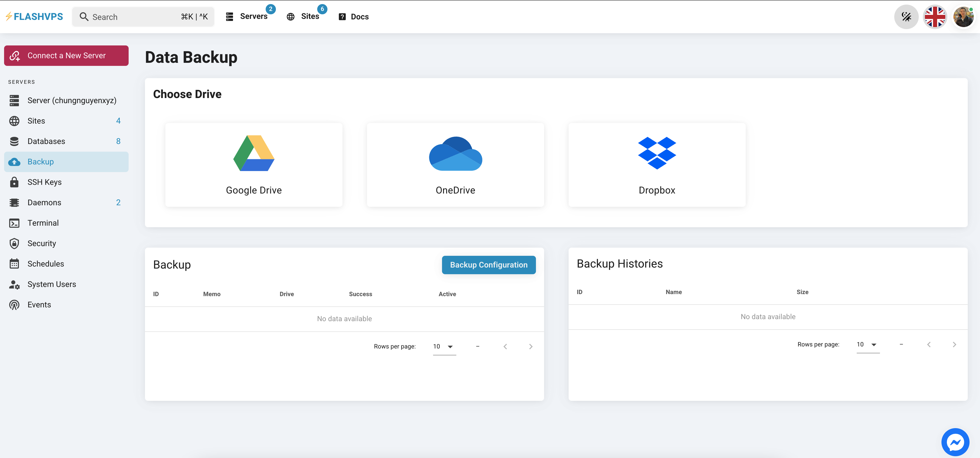Toggle dark mode theme
This screenshot has width=980, height=458.
coord(906,16)
